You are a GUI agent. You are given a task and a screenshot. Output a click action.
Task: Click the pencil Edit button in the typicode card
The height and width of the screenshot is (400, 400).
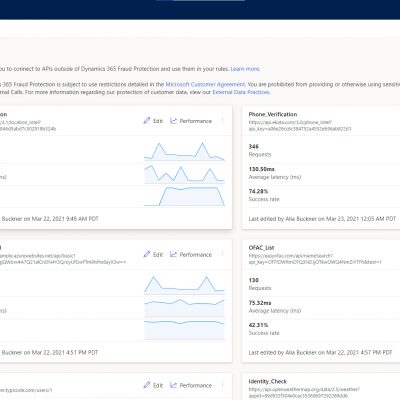coord(153,385)
